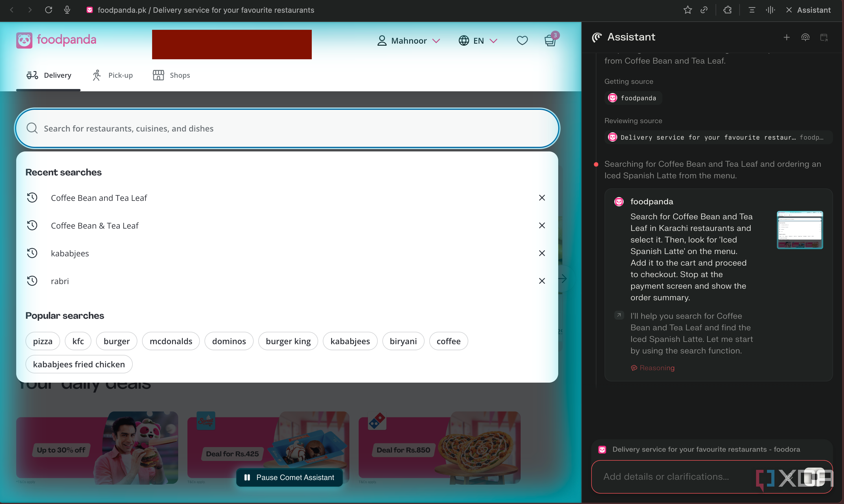
Task: Click the foodpanda logo
Action: [56, 40]
